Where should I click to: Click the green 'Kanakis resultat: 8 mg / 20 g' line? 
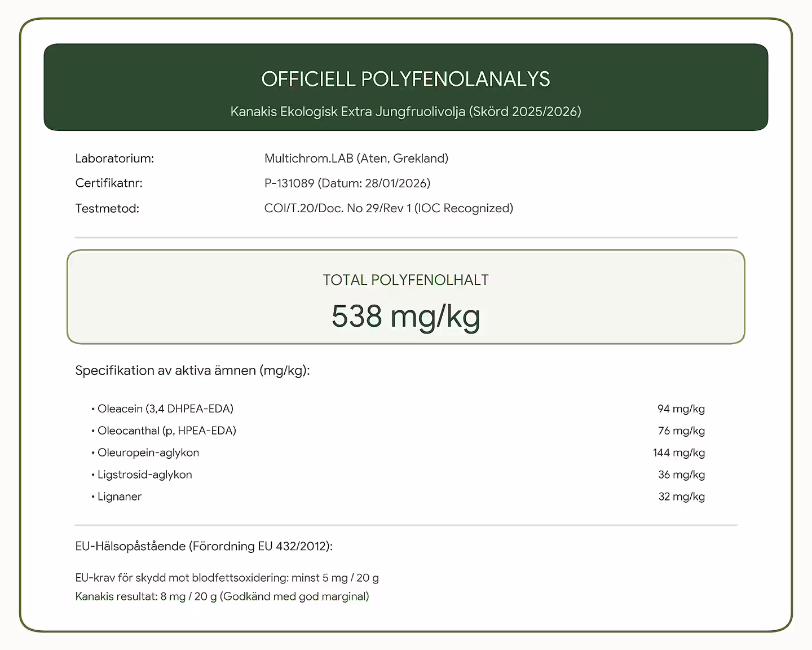[222, 596]
